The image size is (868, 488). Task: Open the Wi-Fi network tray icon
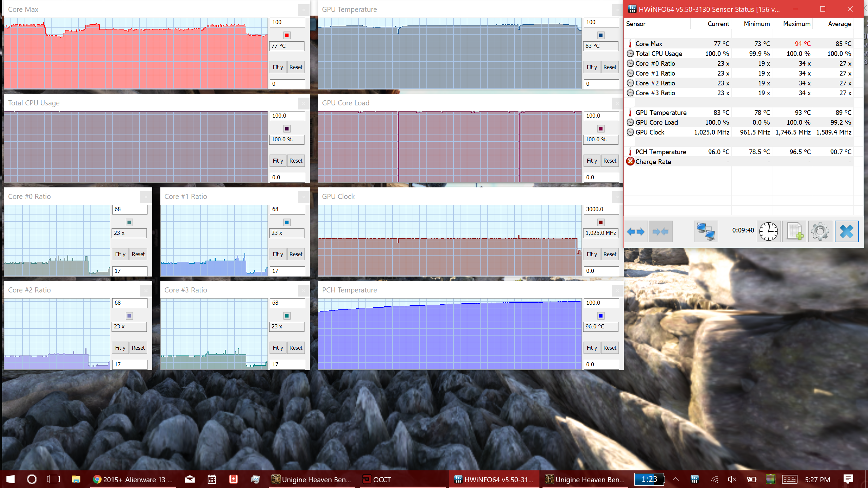pos(714,479)
